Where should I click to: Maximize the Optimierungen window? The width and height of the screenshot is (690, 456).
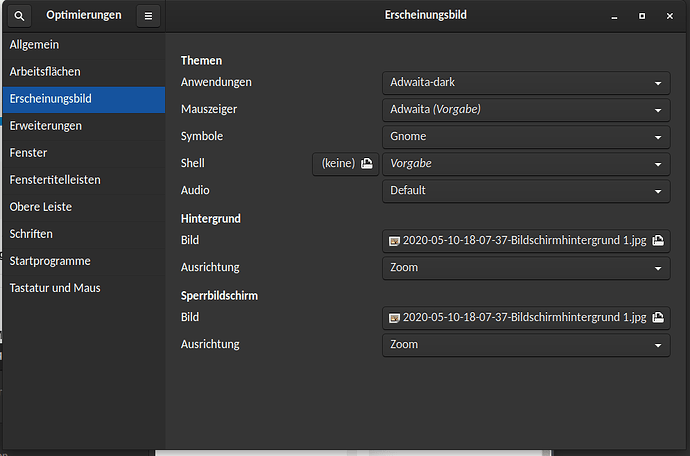642,15
